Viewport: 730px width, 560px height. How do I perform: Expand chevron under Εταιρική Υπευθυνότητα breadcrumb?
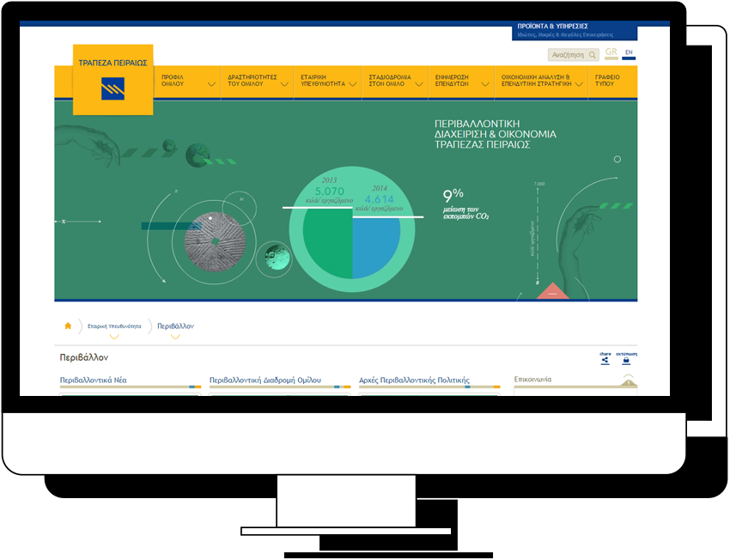click(114, 337)
